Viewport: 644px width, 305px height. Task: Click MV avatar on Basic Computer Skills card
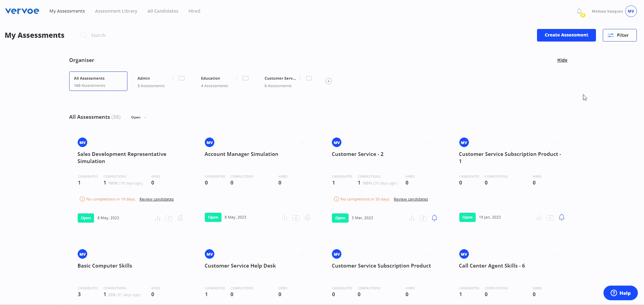[82, 254]
